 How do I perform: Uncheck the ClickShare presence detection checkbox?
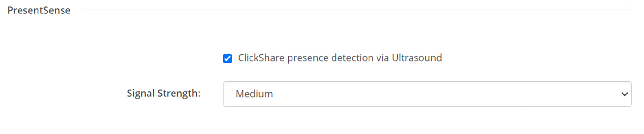click(x=227, y=58)
